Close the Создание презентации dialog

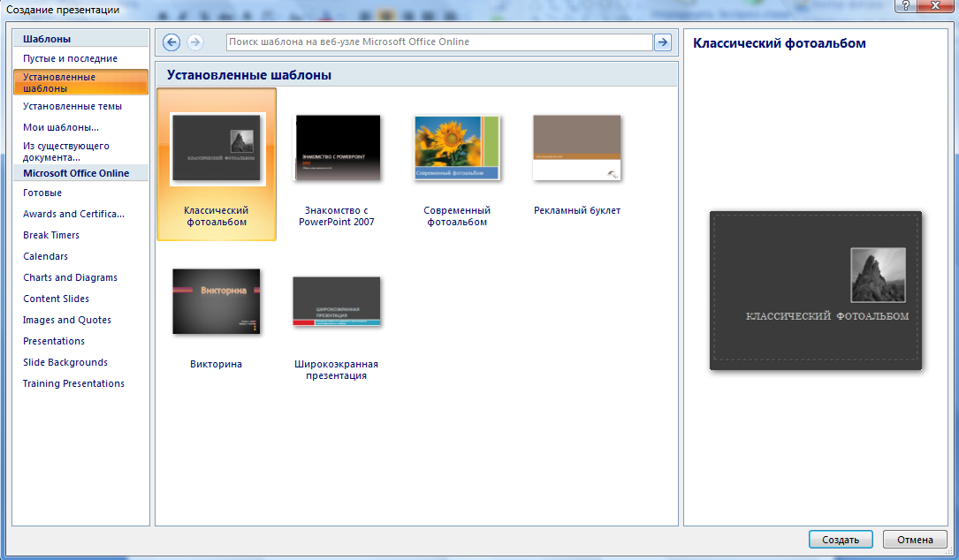click(936, 6)
